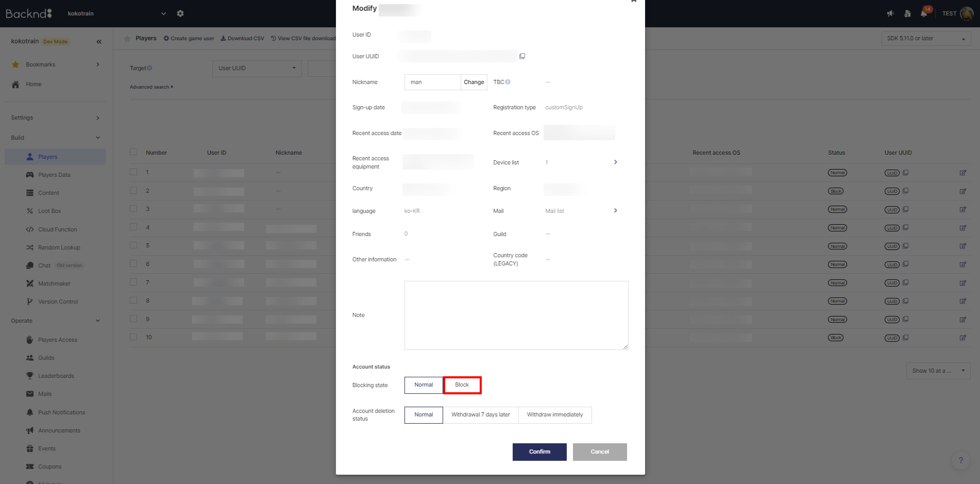This screenshot has width=980, height=484.
Task: Open View CSV file download history
Action: [303, 38]
